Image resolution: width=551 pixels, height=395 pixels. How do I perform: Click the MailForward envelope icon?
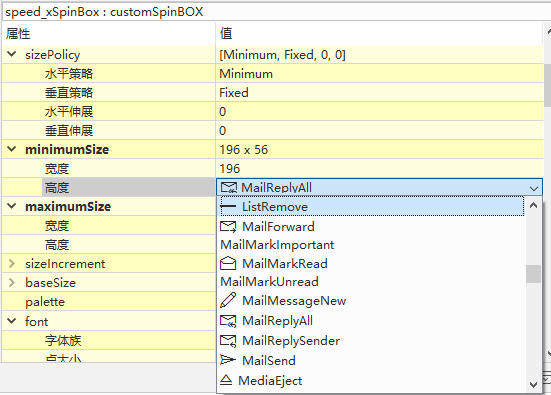228,227
